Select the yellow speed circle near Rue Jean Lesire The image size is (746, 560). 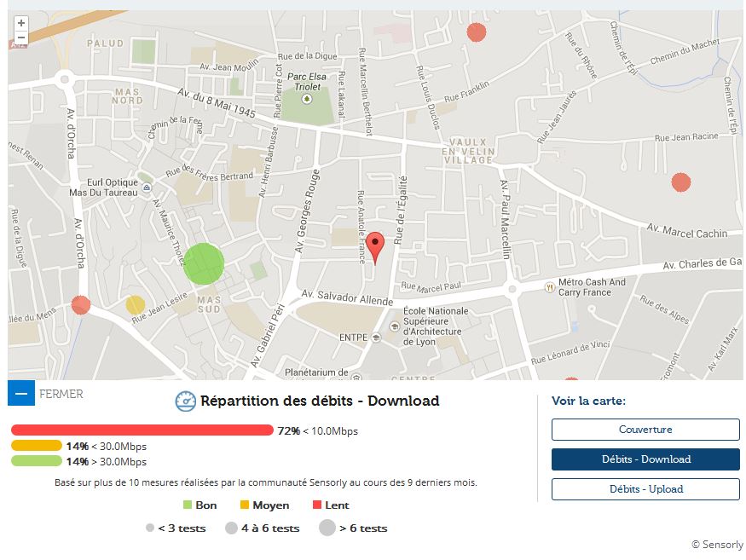click(135, 305)
